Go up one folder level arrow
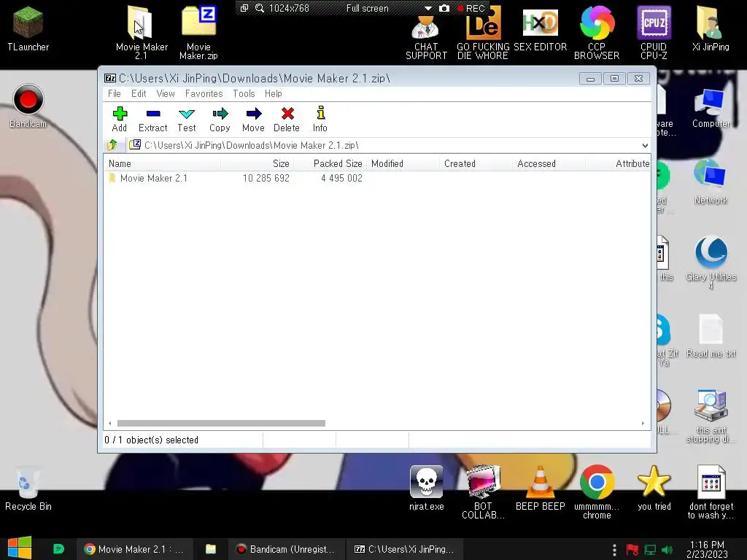Screen dimensions: 747x560 click(112, 145)
